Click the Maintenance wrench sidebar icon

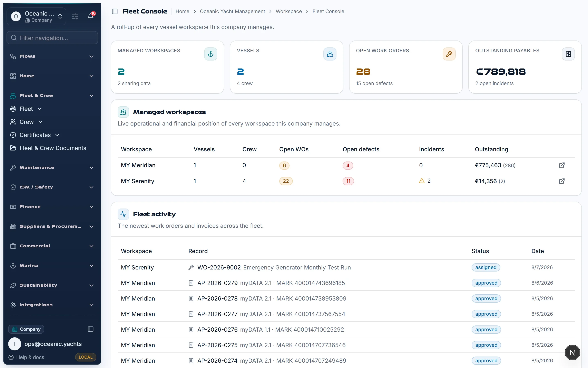[x=13, y=167]
